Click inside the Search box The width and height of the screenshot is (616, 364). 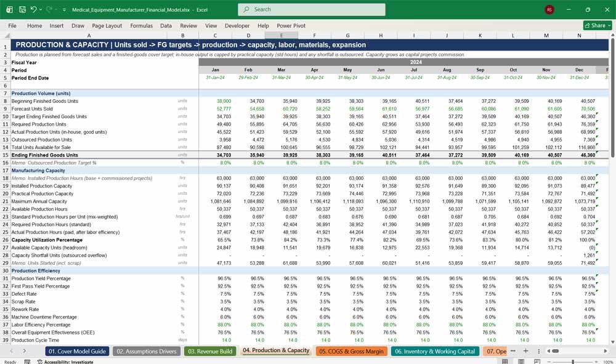click(x=312, y=9)
